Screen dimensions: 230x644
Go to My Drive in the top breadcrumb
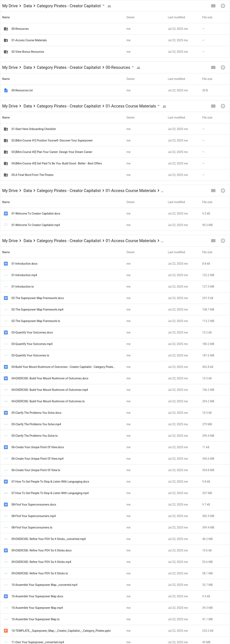point(10,6)
